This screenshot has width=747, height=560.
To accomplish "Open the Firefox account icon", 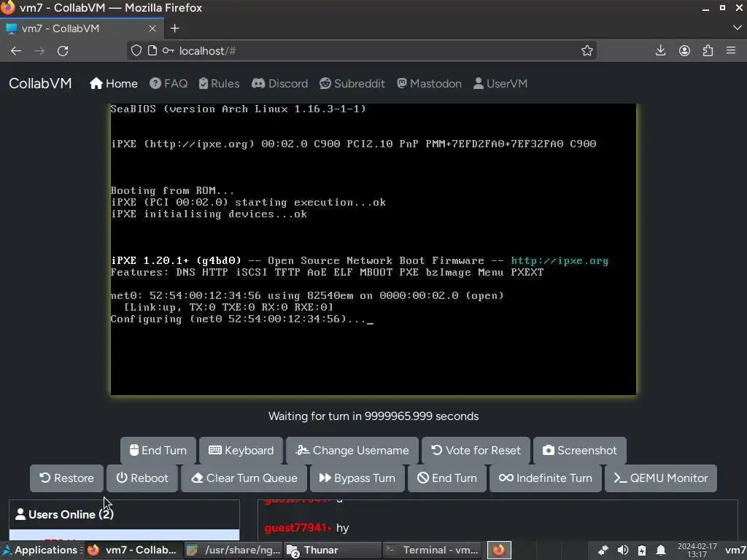I will [684, 50].
